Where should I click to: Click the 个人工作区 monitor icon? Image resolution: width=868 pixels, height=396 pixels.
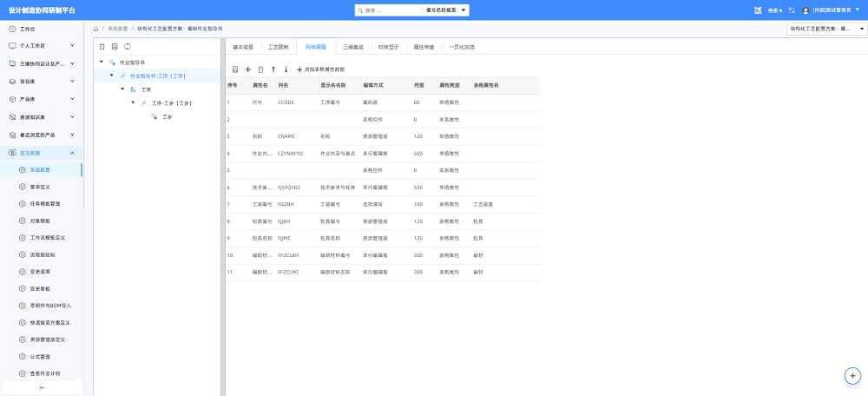point(12,45)
